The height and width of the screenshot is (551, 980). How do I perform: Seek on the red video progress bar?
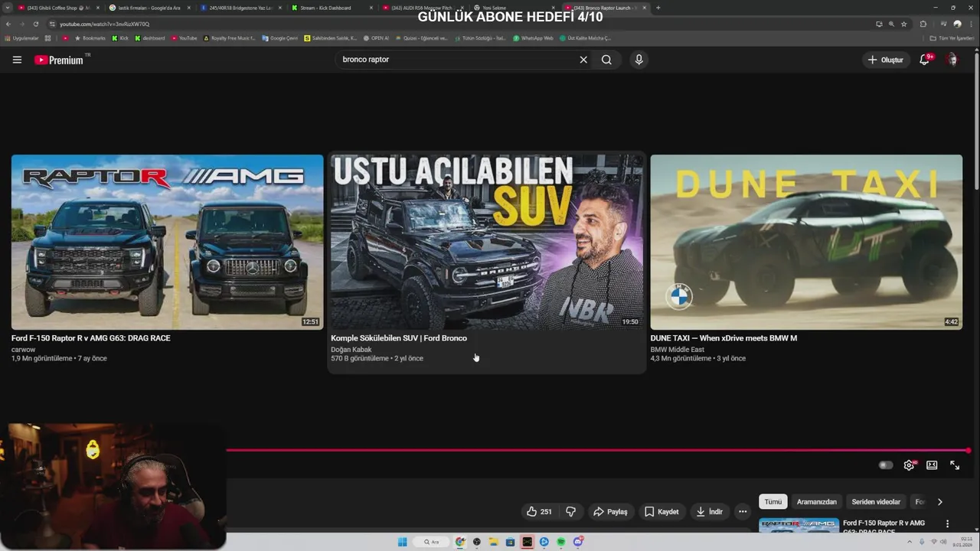coord(598,450)
